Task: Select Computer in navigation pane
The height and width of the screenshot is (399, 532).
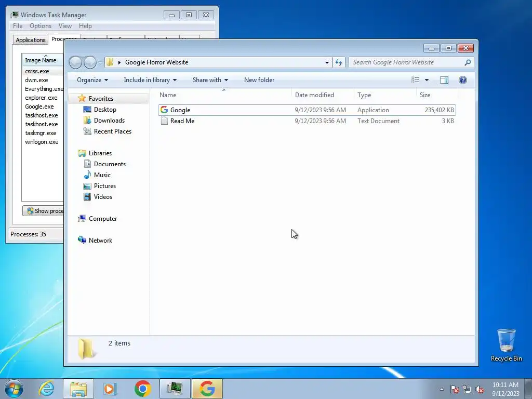Action: (x=102, y=219)
